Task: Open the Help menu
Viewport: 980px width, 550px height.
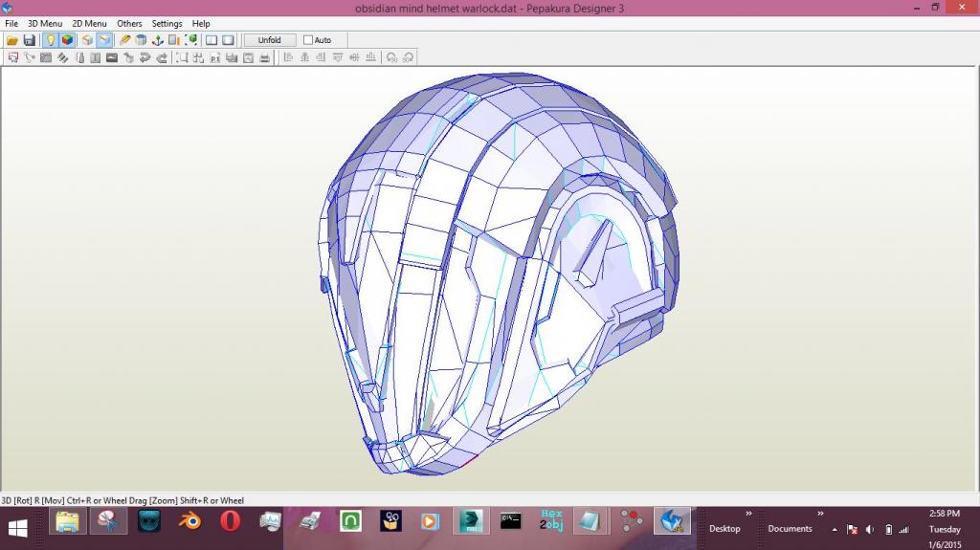Action: click(x=201, y=23)
